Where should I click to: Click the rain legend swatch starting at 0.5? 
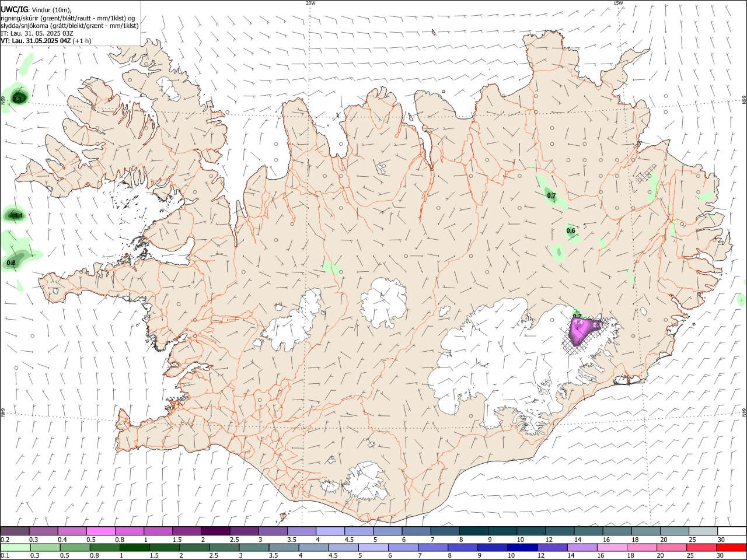tap(75, 548)
